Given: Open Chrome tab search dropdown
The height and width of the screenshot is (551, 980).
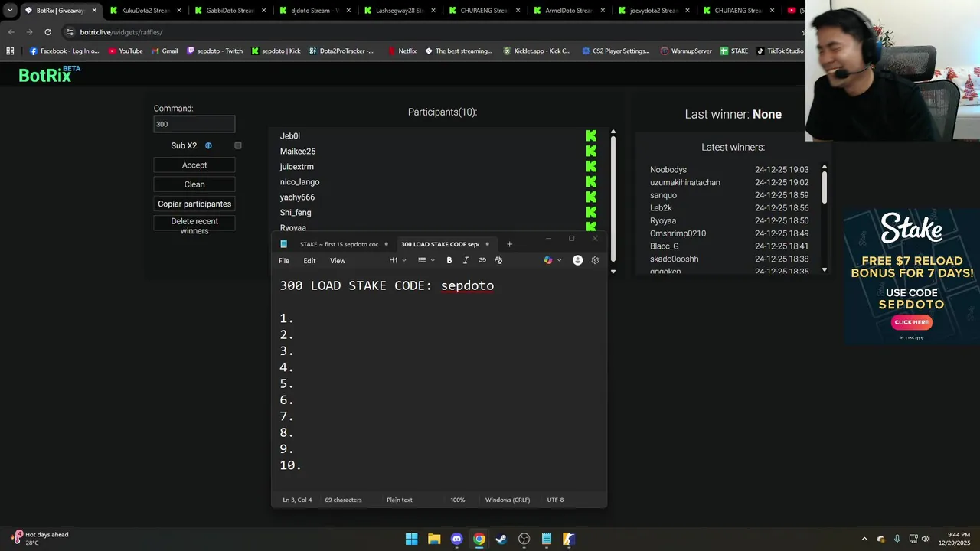Looking at the screenshot, I should (10, 11).
